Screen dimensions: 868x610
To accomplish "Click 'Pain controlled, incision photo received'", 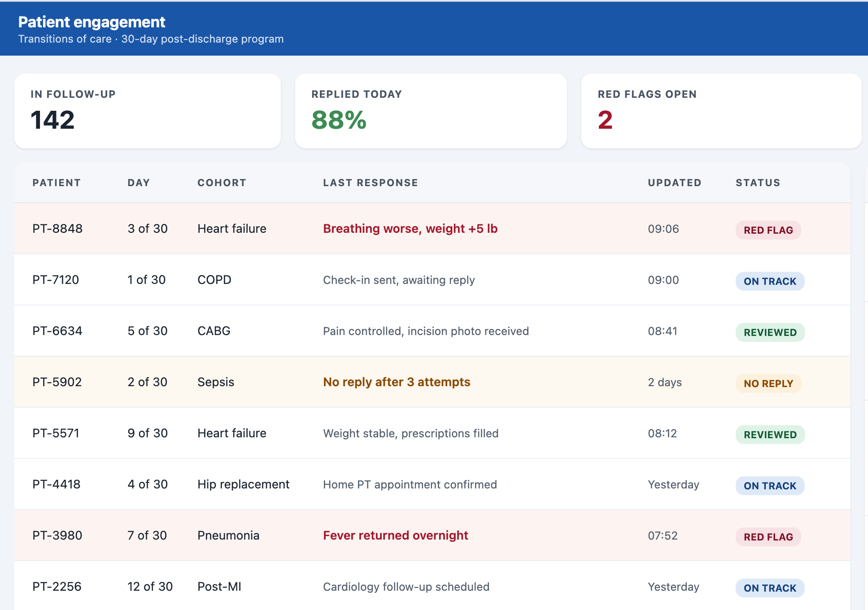I will [x=426, y=331].
